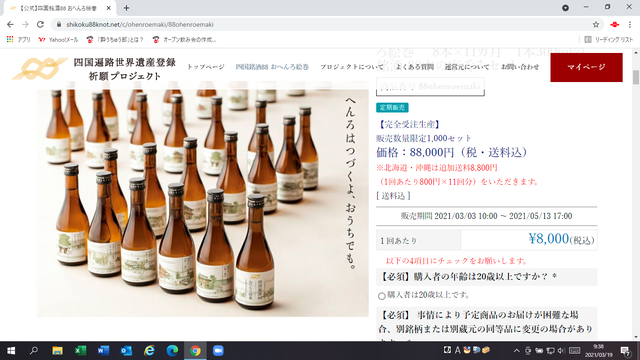Go to トップページ menu item
640x360 pixels.
(206, 67)
